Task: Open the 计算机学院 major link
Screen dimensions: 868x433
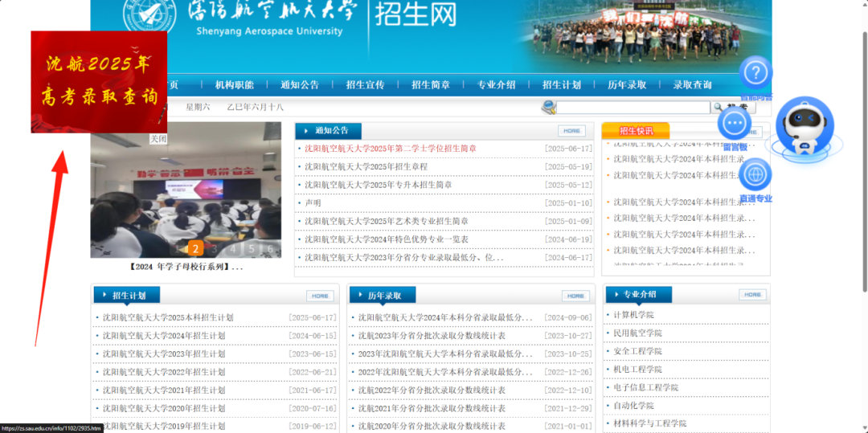Action: pos(633,315)
